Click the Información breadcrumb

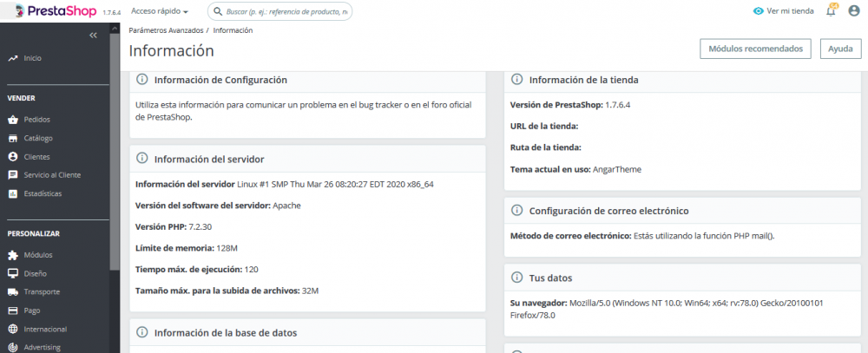click(x=233, y=30)
